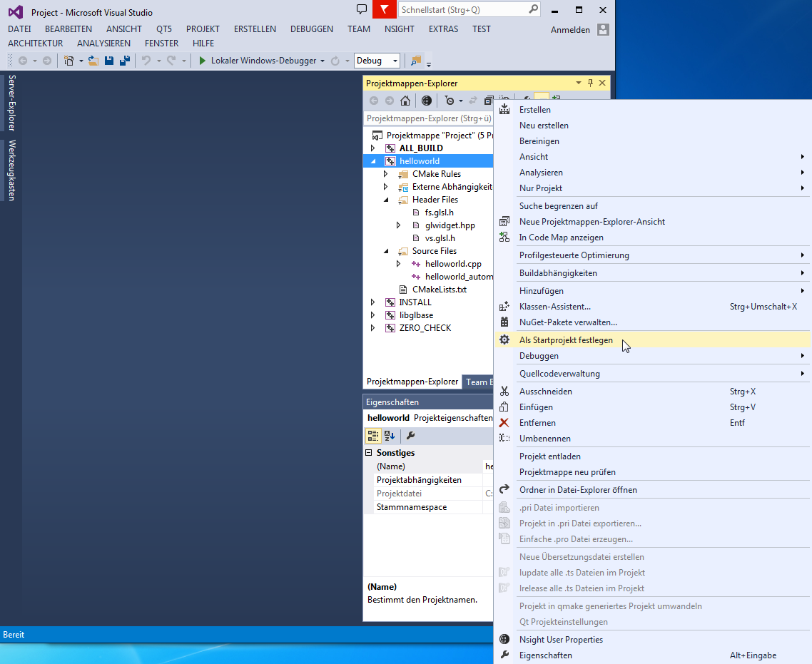The height and width of the screenshot is (664, 812).
Task: Click the Find in Files toolbar icon
Action: pos(415,61)
